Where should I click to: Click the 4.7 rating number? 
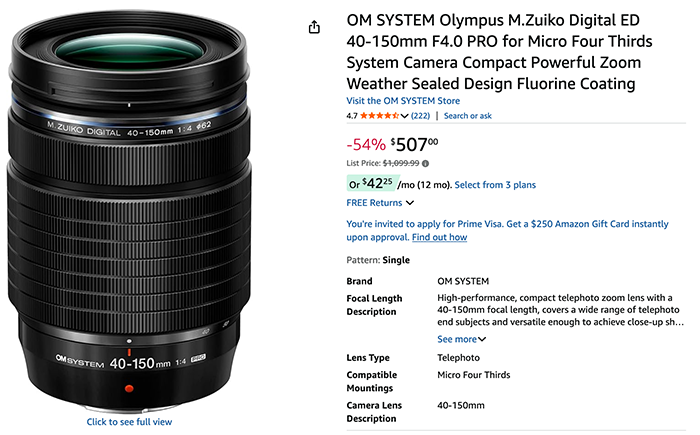pyautogui.click(x=352, y=116)
